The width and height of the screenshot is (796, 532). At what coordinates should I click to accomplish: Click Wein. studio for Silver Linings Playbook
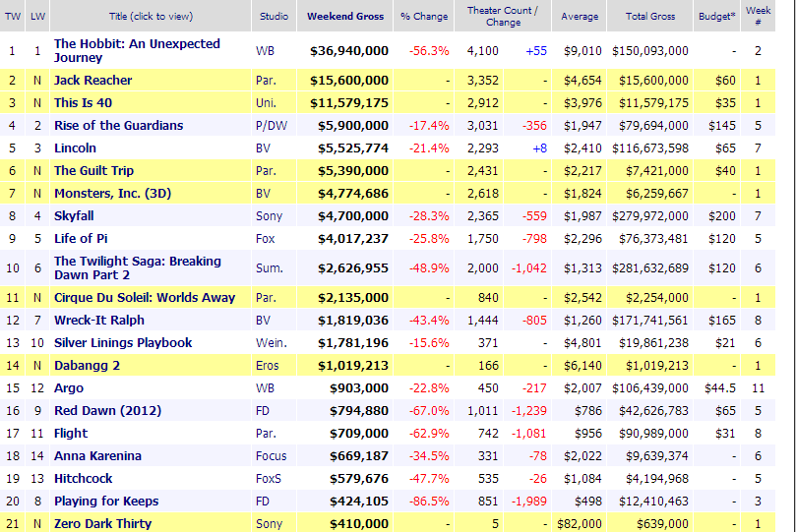tap(272, 343)
